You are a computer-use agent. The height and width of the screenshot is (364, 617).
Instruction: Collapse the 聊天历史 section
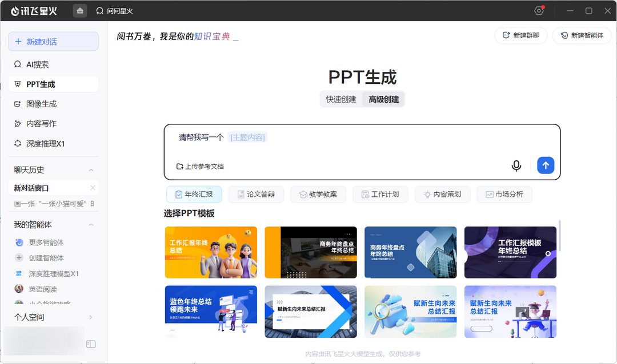click(91, 170)
